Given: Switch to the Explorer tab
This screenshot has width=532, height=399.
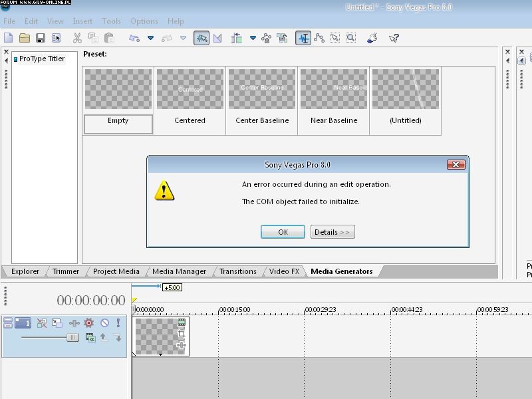Looking at the screenshot, I should (25, 271).
